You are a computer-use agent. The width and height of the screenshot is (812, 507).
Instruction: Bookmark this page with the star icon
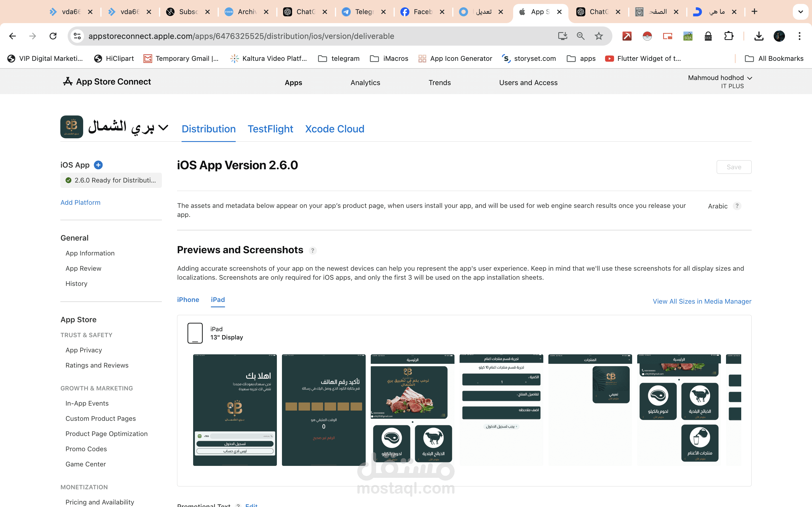point(599,36)
